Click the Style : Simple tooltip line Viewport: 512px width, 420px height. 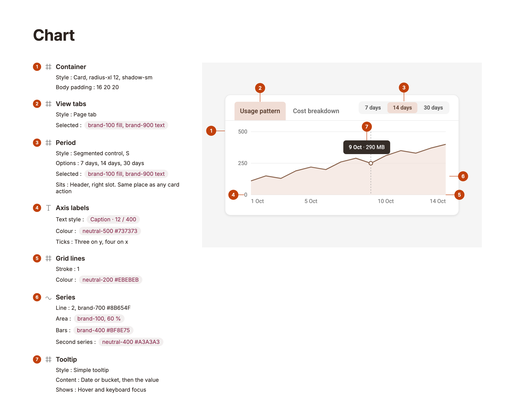pyautogui.click(x=82, y=370)
